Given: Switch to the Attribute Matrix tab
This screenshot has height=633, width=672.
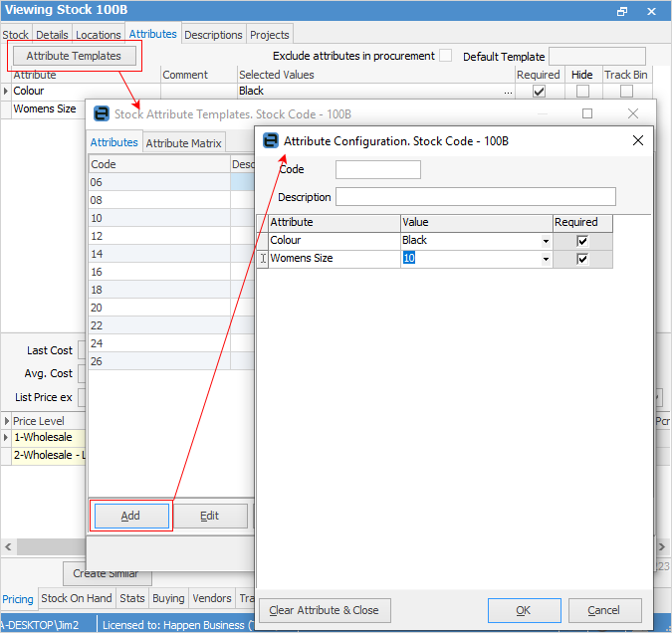Looking at the screenshot, I should tap(183, 143).
